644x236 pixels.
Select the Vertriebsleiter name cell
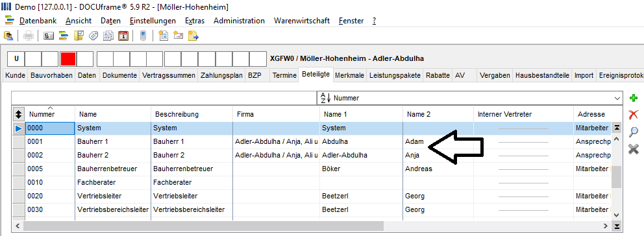[x=113, y=196]
